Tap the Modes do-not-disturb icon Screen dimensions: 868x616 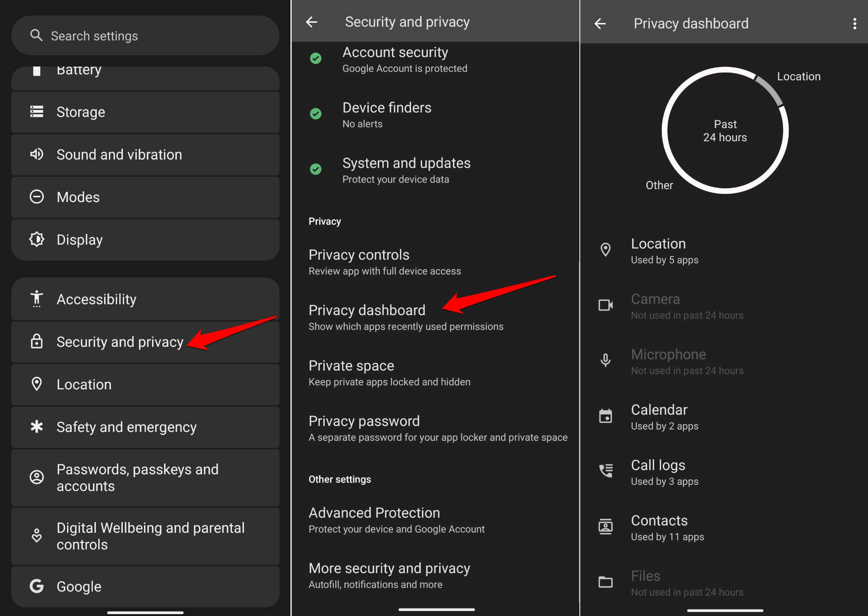click(37, 197)
